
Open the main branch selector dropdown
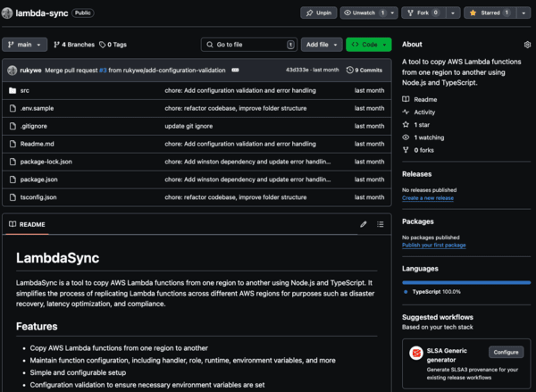tap(25, 45)
